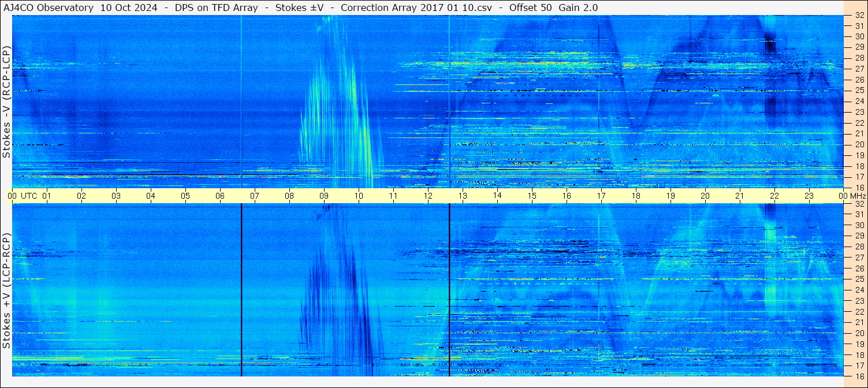The width and height of the screenshot is (868, 388).
Task: Click 26 MHz tick on the upper panel scale
Action: point(859,79)
